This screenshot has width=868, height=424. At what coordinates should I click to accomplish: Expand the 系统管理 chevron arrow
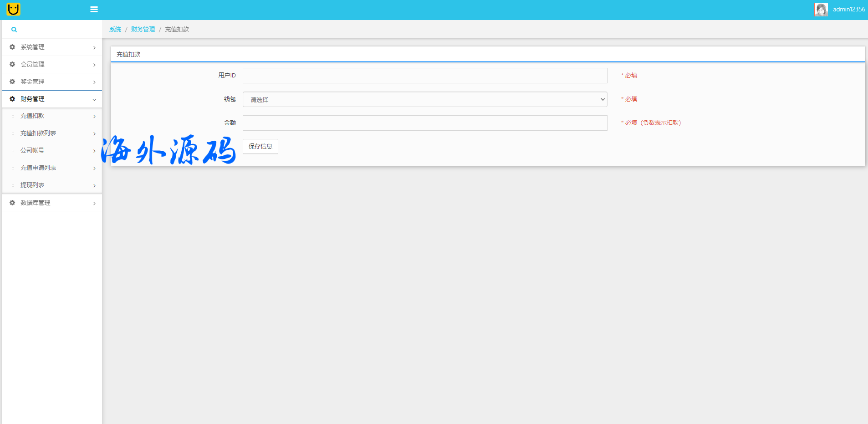pos(94,47)
